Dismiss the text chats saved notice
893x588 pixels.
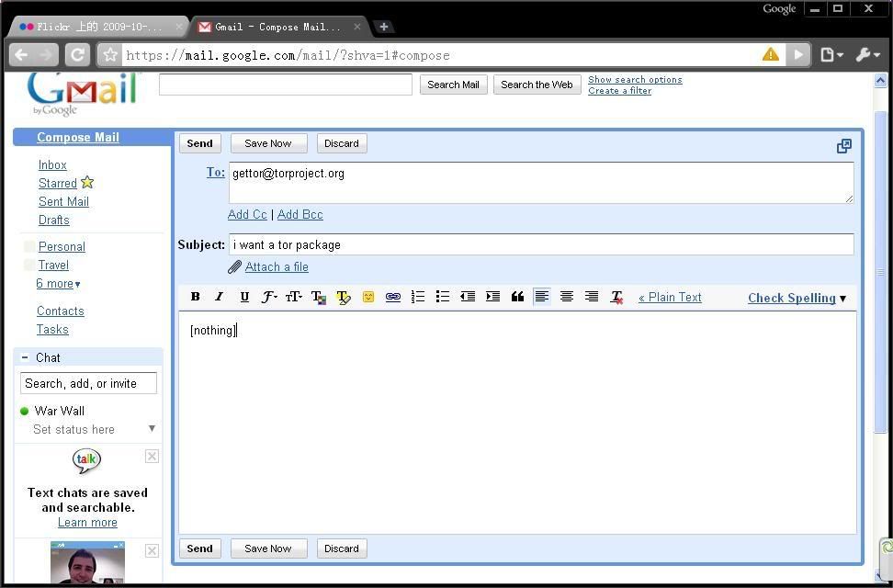coord(153,457)
